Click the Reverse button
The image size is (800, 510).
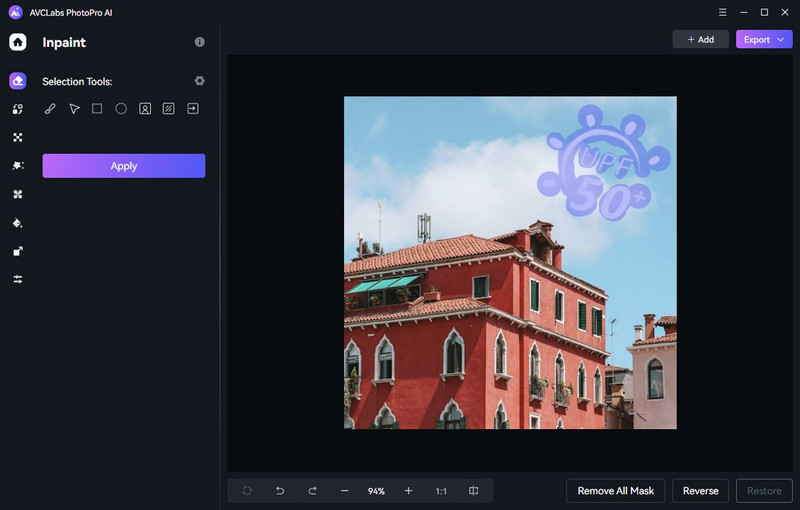[x=701, y=491]
